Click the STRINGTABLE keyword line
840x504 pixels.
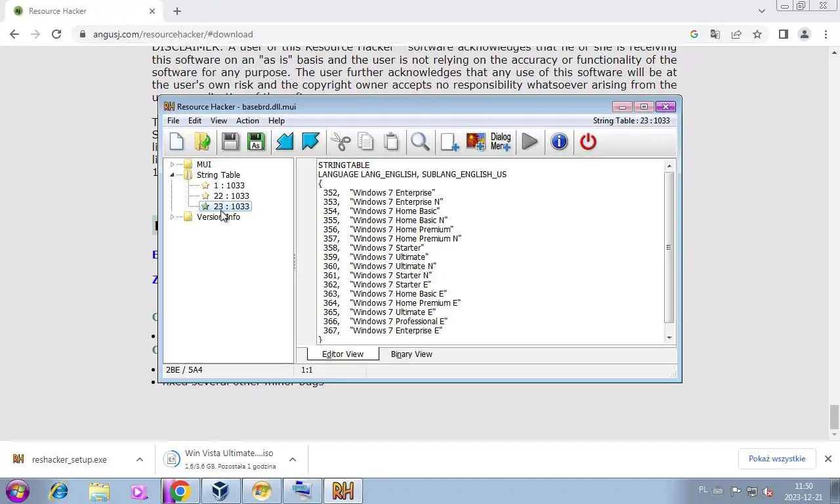344,165
